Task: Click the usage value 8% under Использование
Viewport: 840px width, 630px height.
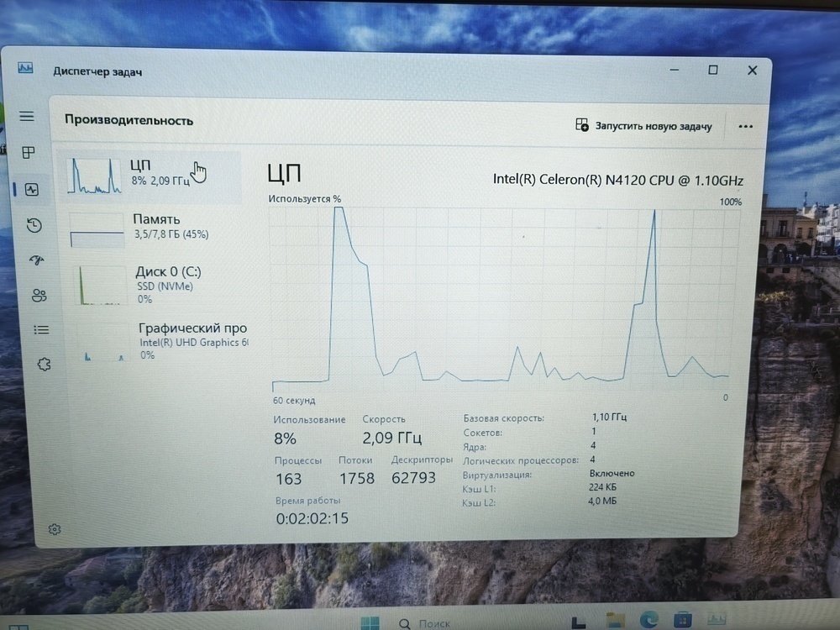Action: pos(285,438)
